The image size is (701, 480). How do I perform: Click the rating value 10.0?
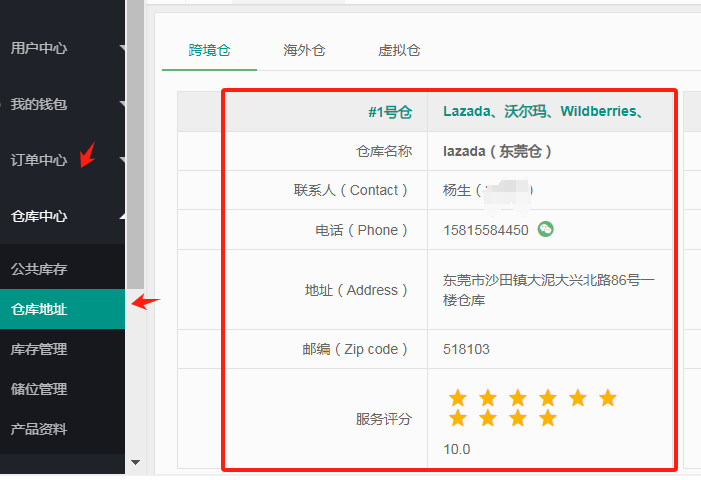pyautogui.click(x=456, y=449)
